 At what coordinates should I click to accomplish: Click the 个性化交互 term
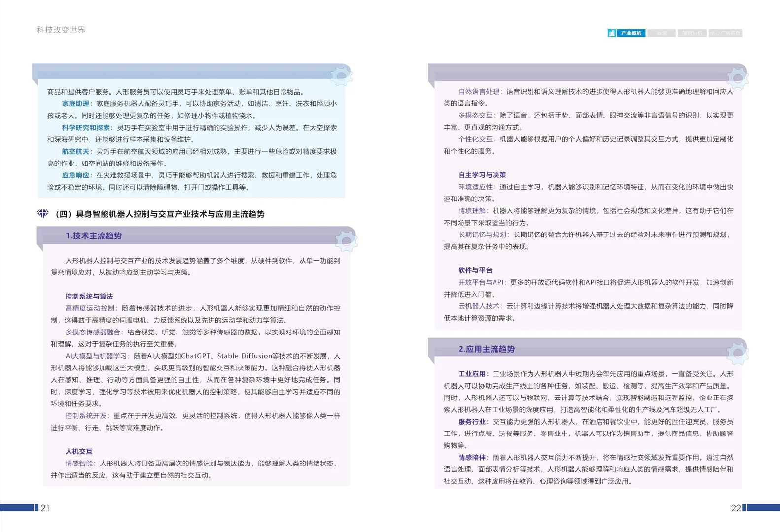pyautogui.click(x=475, y=139)
